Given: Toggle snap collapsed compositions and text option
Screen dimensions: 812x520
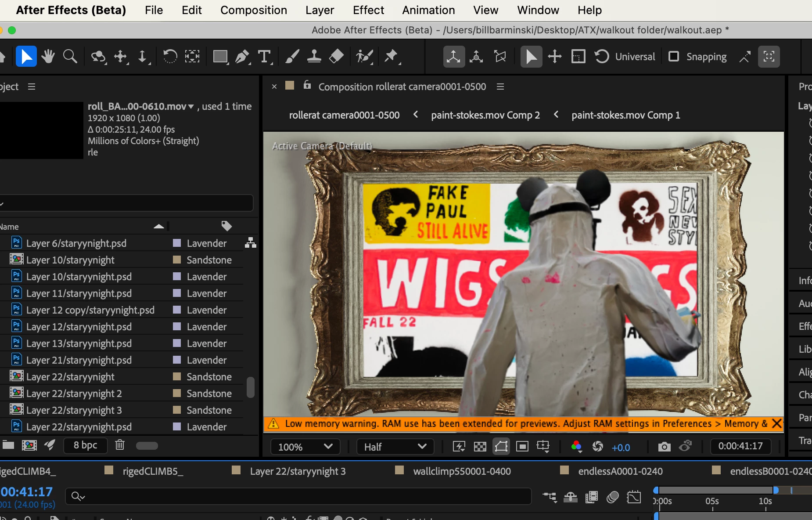Looking at the screenshot, I should coord(769,57).
